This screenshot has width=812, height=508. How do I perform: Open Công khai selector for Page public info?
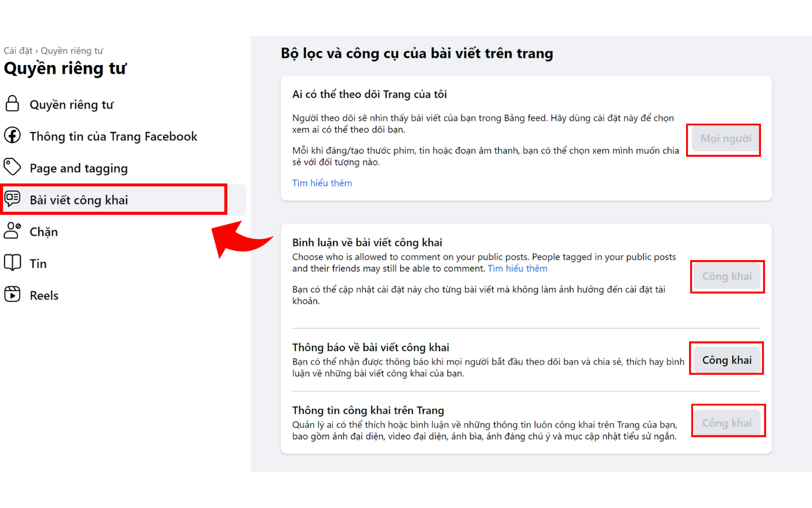tap(727, 423)
